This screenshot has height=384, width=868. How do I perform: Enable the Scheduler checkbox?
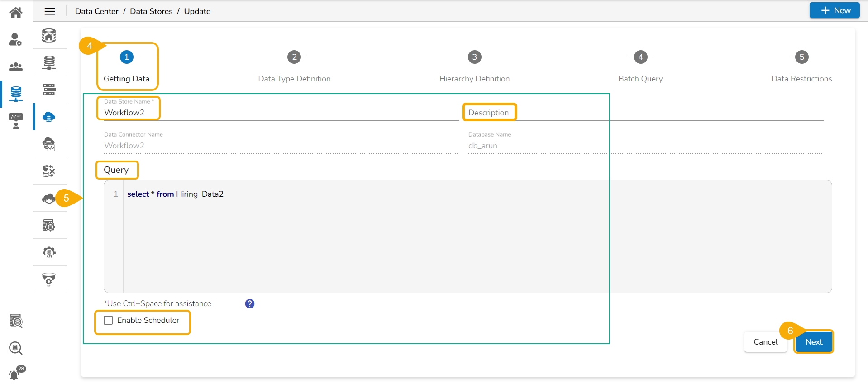109,320
